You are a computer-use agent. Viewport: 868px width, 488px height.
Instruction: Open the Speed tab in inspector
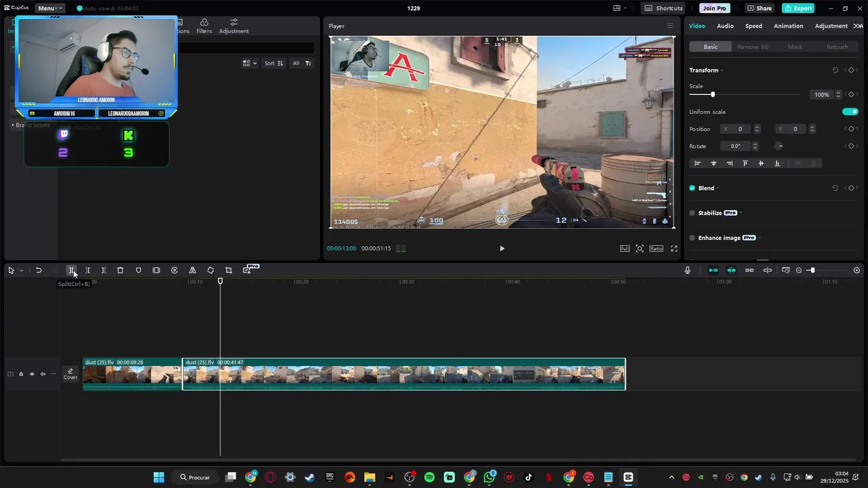click(753, 26)
